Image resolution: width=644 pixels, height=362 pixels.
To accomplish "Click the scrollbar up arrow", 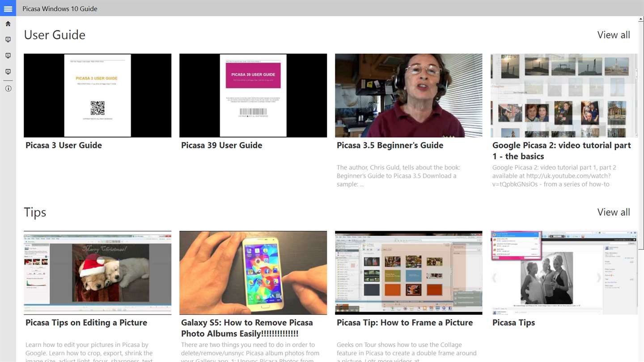I will point(641,19).
